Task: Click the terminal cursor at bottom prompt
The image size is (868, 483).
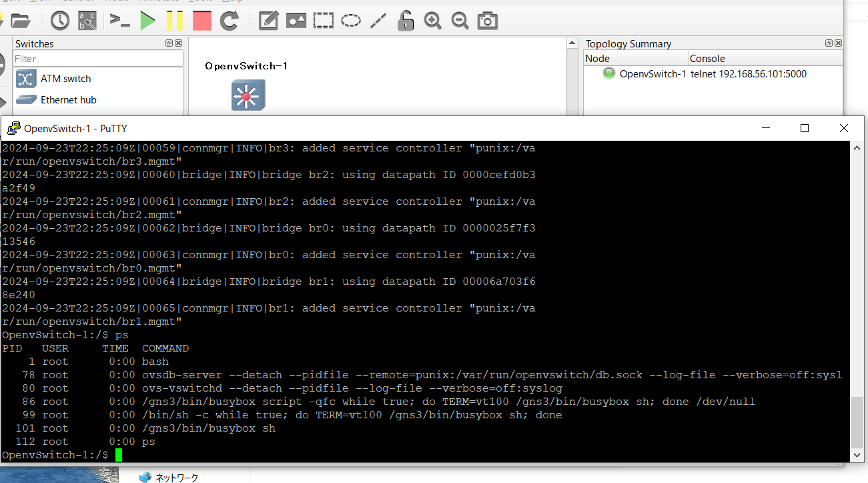Action: pyautogui.click(x=119, y=455)
